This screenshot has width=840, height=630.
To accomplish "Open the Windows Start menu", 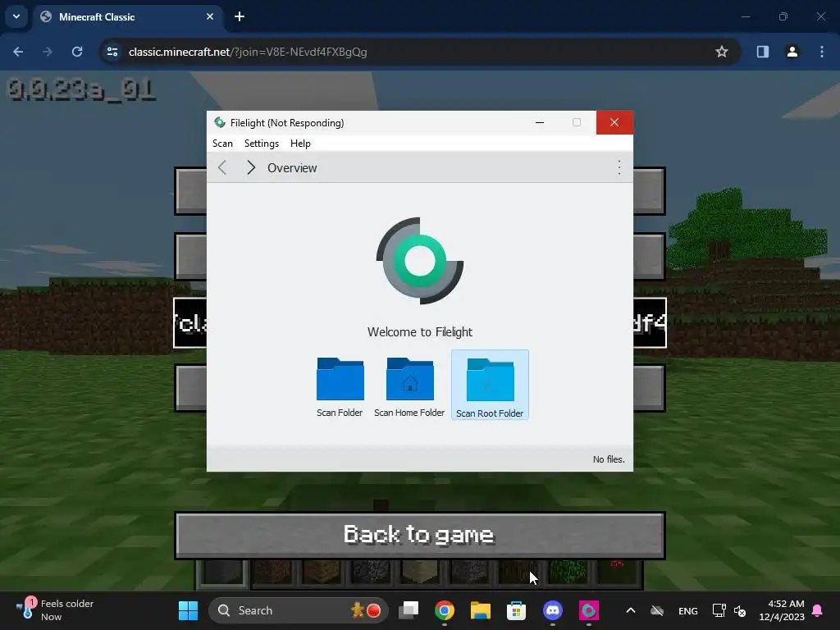I will 188,610.
